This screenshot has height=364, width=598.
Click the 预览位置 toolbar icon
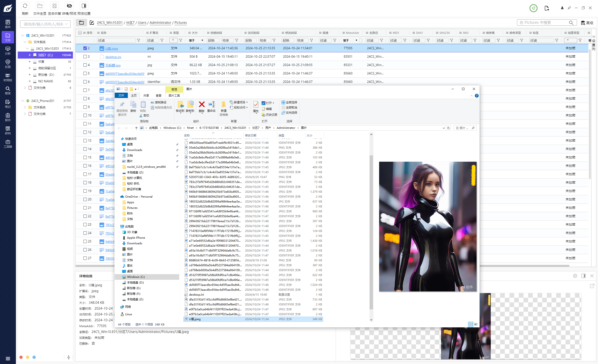pyautogui.click(x=84, y=6)
